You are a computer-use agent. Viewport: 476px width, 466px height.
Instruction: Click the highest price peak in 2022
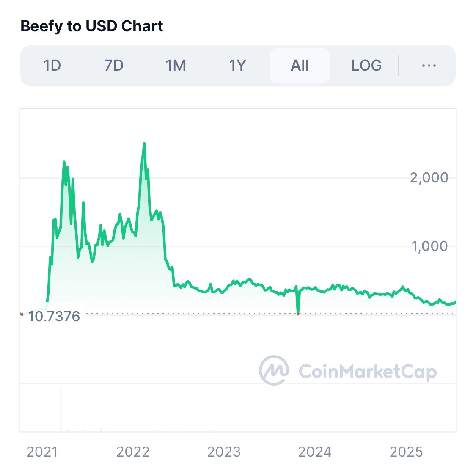(x=144, y=144)
